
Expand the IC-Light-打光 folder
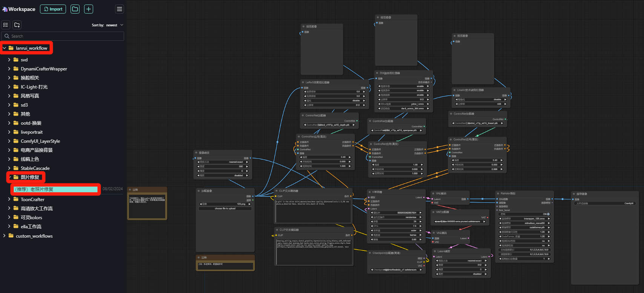[9, 87]
